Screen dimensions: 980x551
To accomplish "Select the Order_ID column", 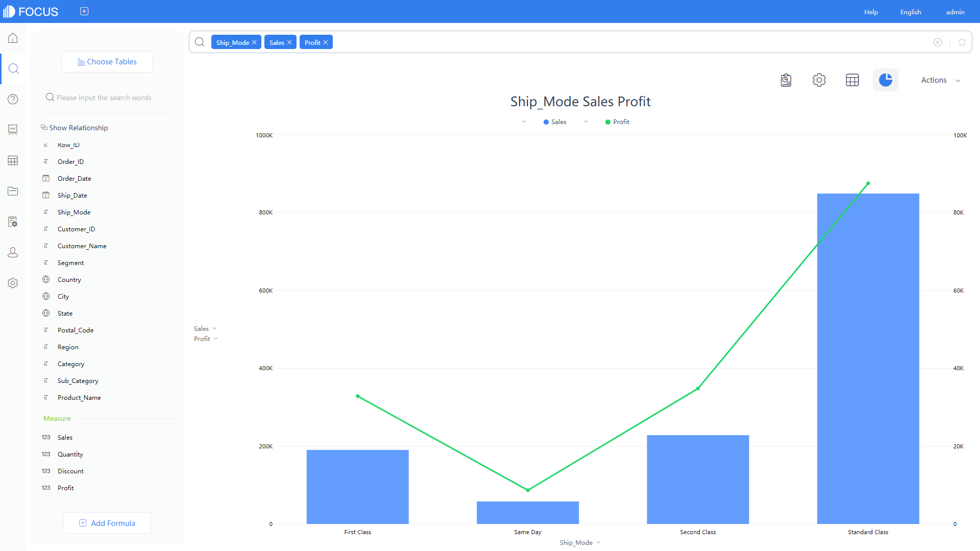I will pyautogui.click(x=71, y=161).
